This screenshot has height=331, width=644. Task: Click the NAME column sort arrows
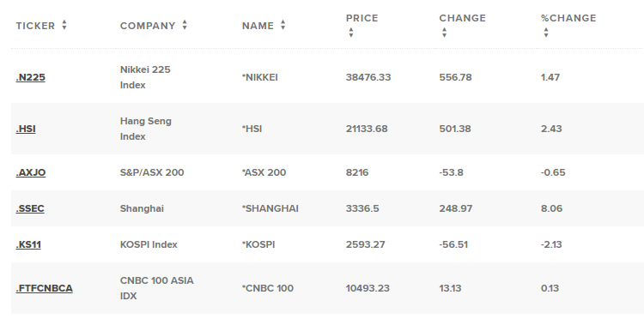(x=283, y=25)
